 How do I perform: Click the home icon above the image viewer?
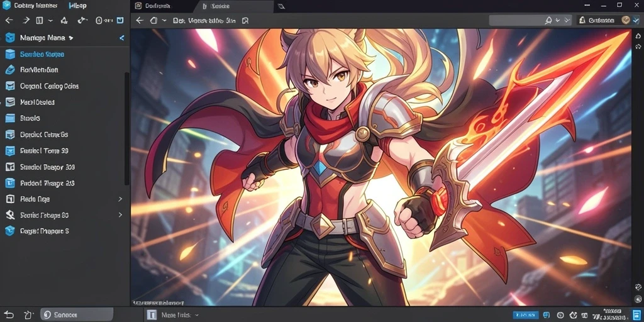[x=153, y=20]
